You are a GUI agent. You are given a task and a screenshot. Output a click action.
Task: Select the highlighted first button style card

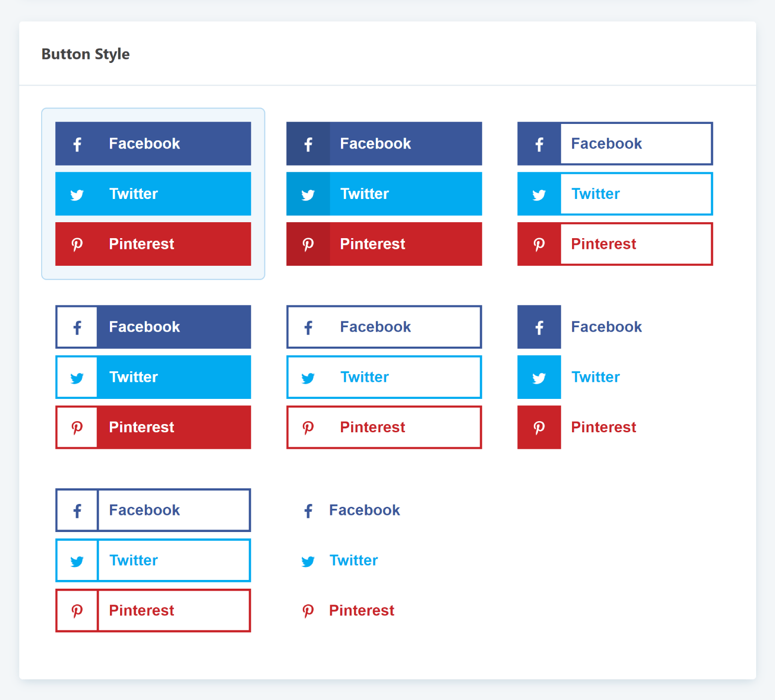[153, 194]
